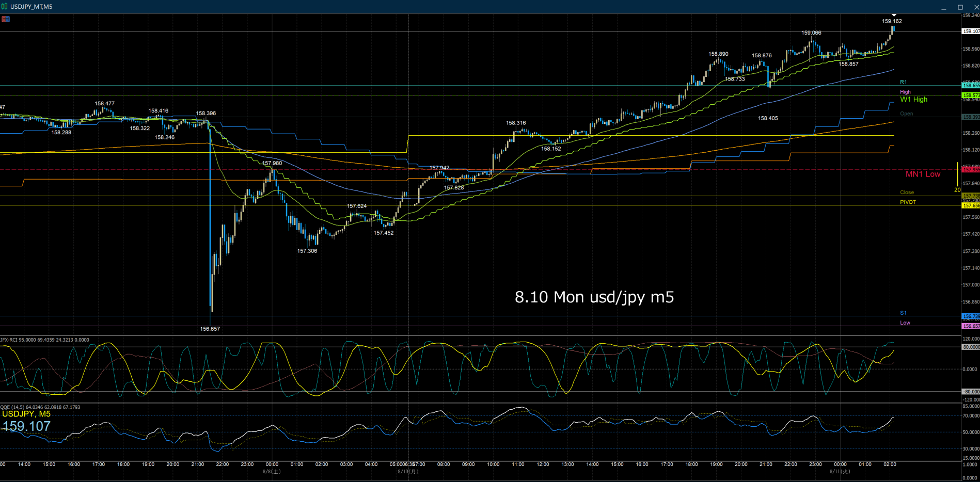
Task: Minimize the USDJPY chart window
Action: (944, 7)
